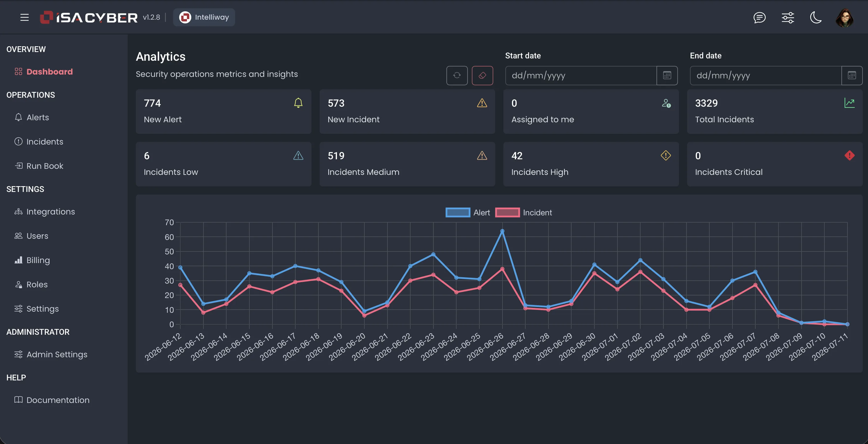Screen dimensions: 868x444
Task: Select the Intelliway organization button
Action: pos(204,17)
